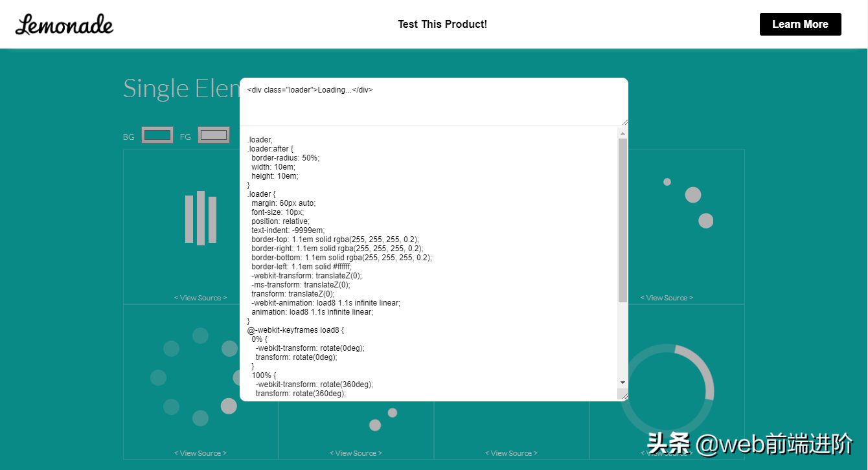Open the FG color swatch
868x470 pixels.
[214, 135]
